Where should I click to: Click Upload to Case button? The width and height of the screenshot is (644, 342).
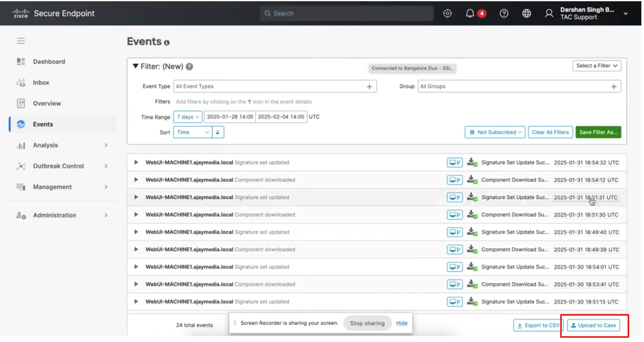(593, 326)
